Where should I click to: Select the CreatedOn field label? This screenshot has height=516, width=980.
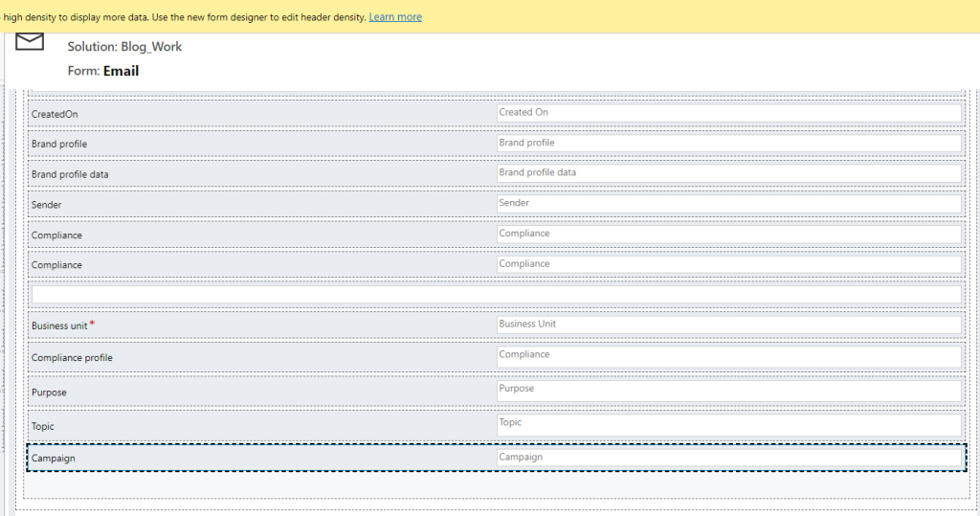point(55,114)
